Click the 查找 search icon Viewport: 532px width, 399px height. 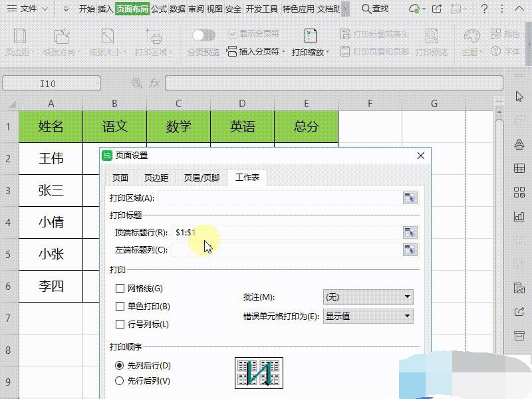point(366,9)
